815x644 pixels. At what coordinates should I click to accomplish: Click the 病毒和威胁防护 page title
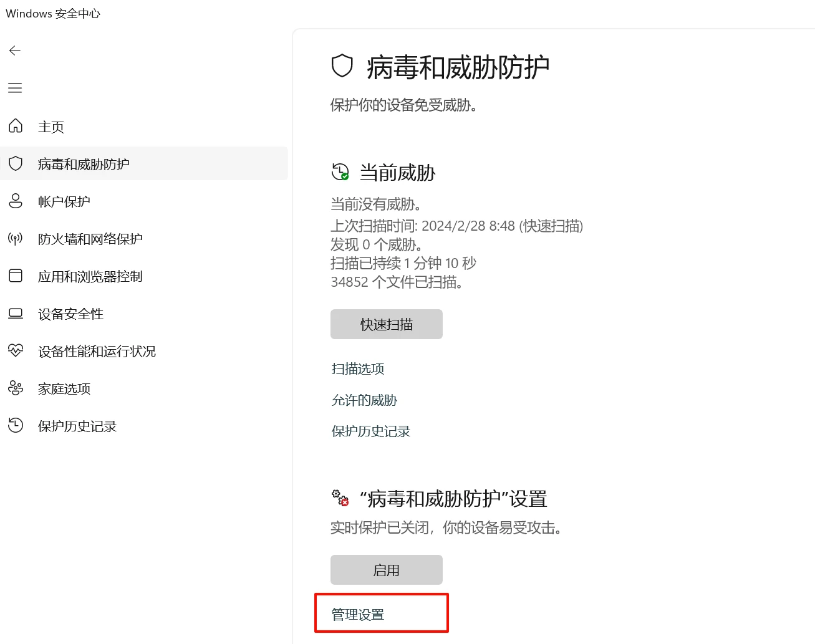click(458, 67)
